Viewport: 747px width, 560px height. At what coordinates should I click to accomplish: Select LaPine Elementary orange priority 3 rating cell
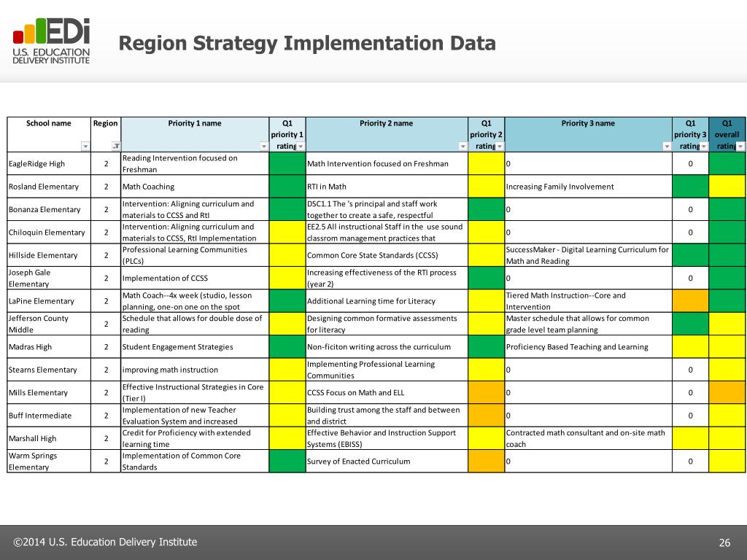[690, 300]
